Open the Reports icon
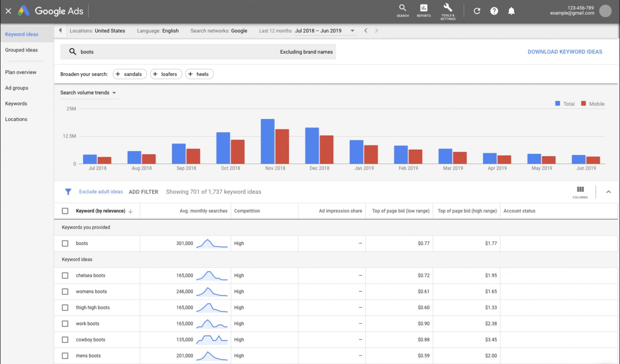Viewport: 620px width, 364px height. point(424,11)
